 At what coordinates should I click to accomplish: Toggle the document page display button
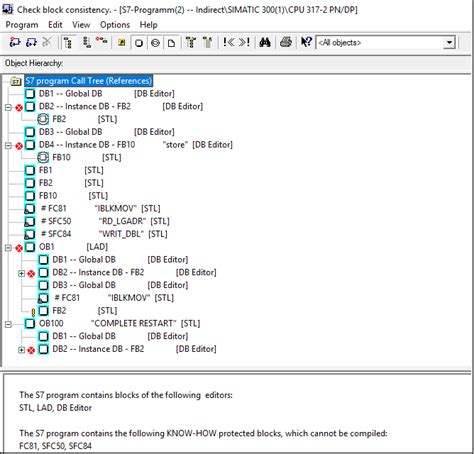click(171, 43)
